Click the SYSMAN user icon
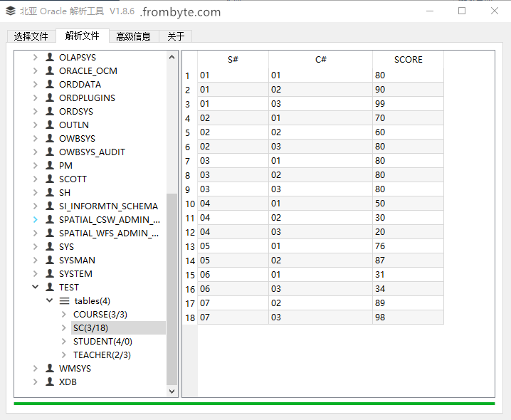Viewport: 511px width, 420px height. [50, 260]
